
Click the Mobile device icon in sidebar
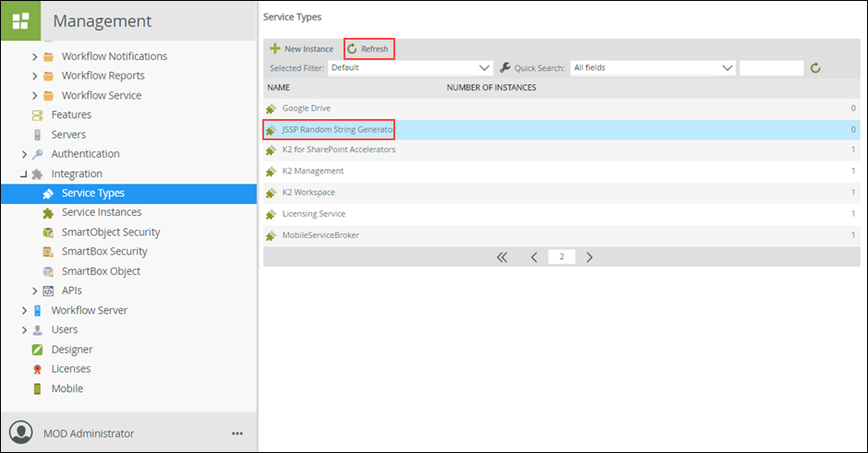click(37, 388)
